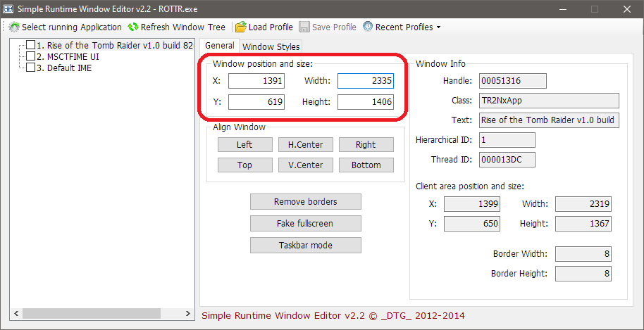Select the Rise of the Tomb Raider tree item

(114, 45)
